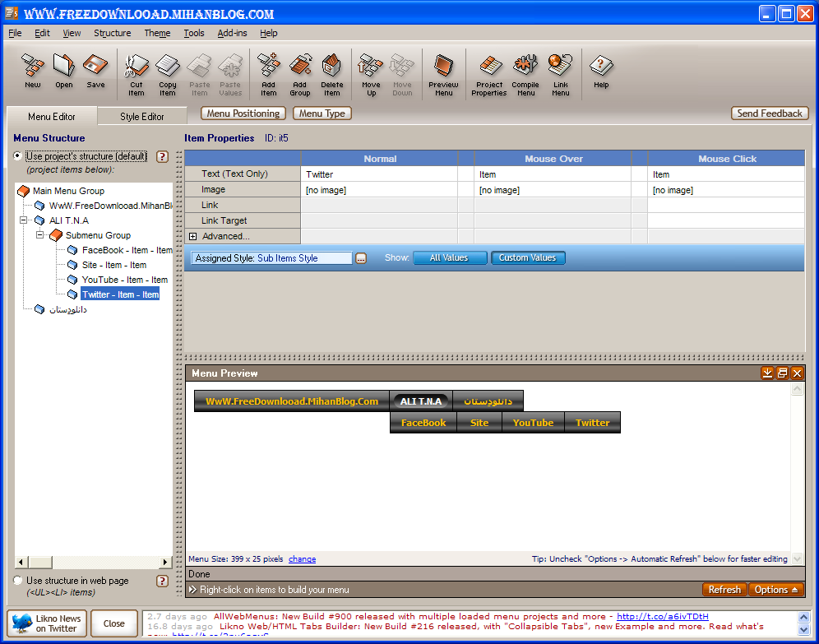
Task: Click the ALI T.N.A item in preview
Action: coord(421,401)
